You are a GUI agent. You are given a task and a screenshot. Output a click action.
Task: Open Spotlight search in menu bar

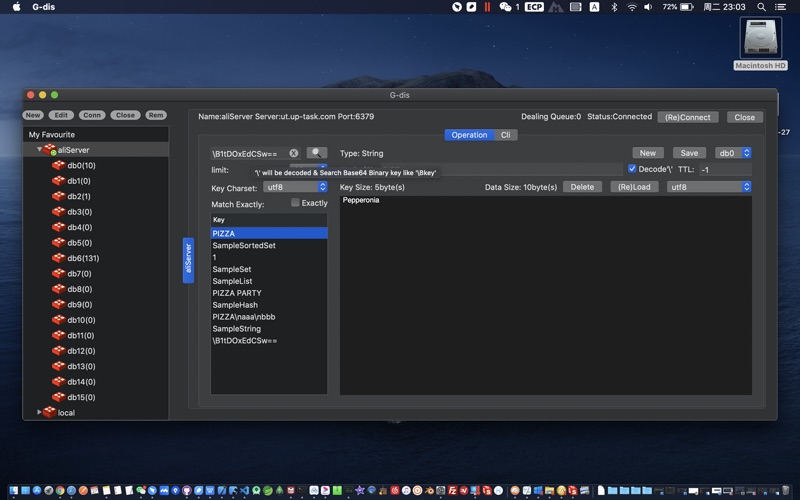click(761, 7)
